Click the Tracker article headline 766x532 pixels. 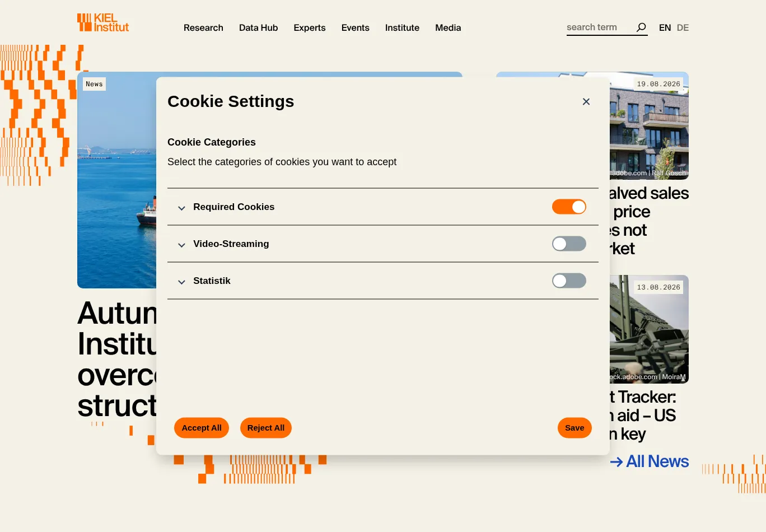[x=643, y=416]
